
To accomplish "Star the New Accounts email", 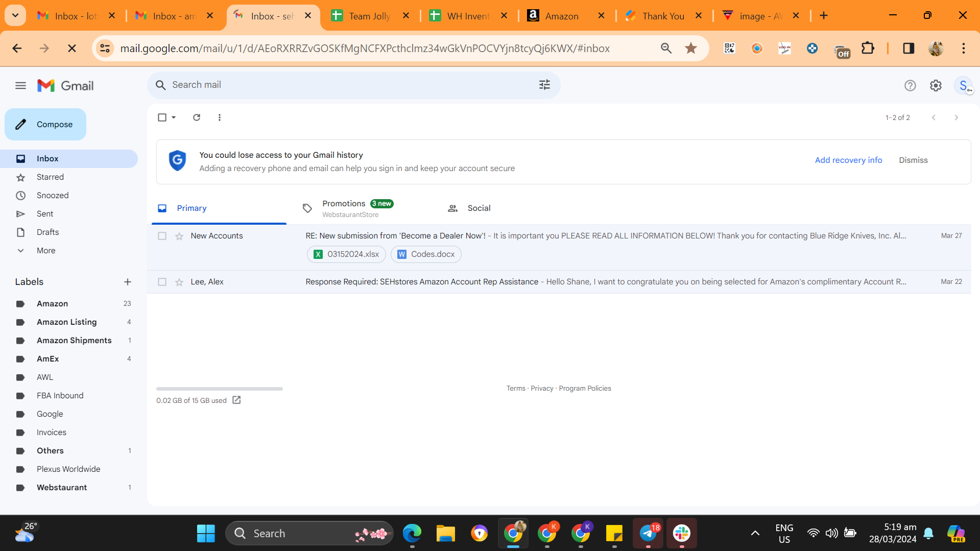I will tap(179, 236).
